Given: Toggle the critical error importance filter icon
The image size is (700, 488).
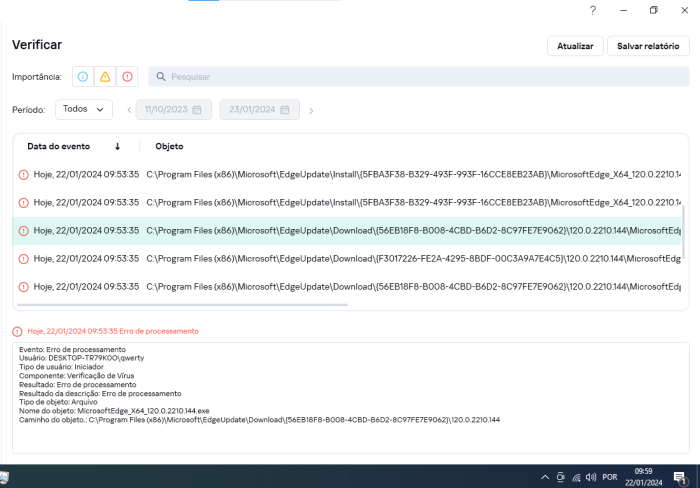Looking at the screenshot, I should [x=127, y=77].
